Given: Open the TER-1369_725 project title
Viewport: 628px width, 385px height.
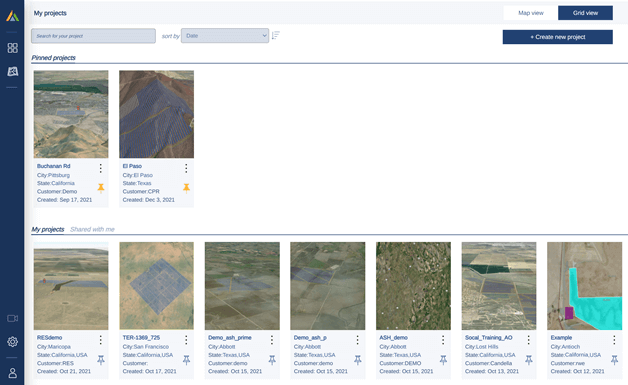Looking at the screenshot, I should [x=141, y=338].
